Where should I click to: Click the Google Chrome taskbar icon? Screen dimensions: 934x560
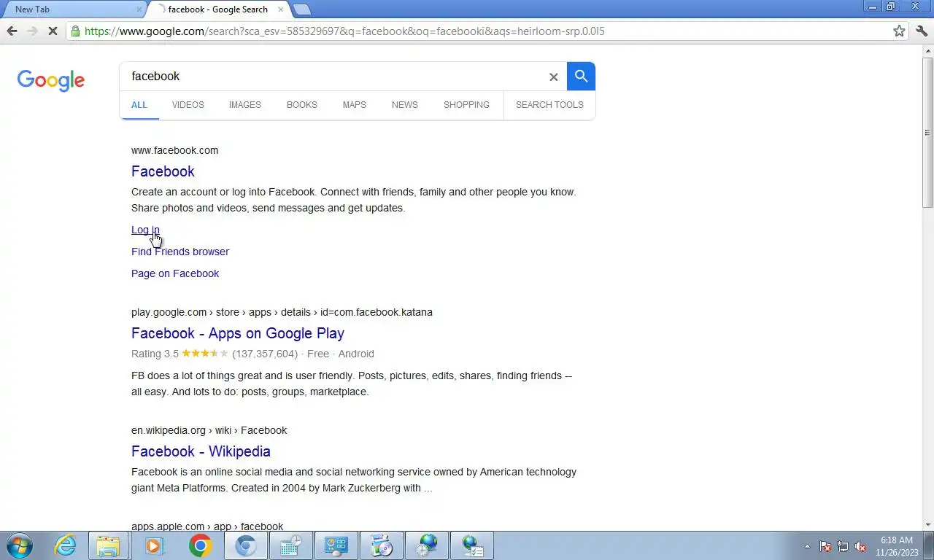coord(200,545)
